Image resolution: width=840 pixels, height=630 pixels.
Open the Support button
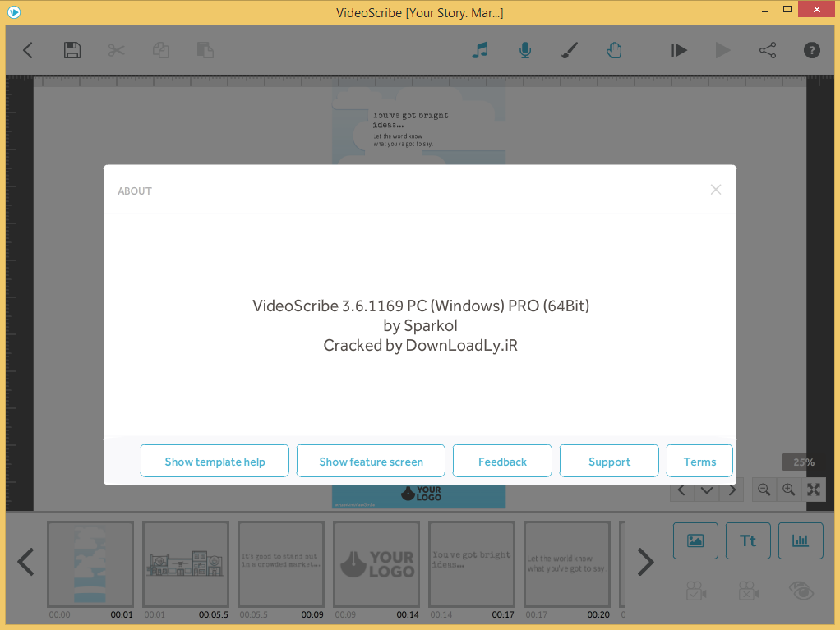[609, 461]
